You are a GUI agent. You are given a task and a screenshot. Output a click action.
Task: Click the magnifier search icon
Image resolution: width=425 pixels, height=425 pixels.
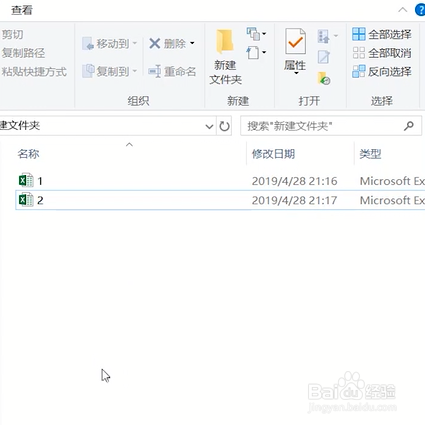coord(409,126)
